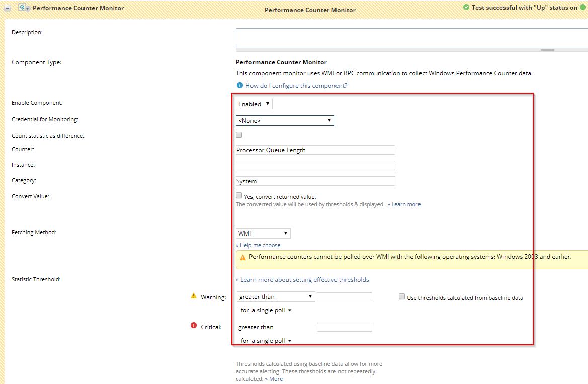This screenshot has height=384, width=588.
Task: Click the 'Help me choose' link
Action: 260,245
